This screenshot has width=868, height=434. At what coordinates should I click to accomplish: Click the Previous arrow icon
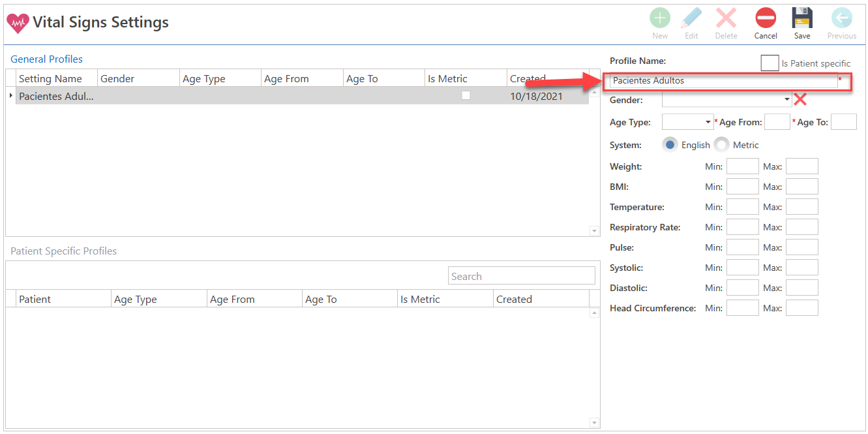tap(842, 18)
